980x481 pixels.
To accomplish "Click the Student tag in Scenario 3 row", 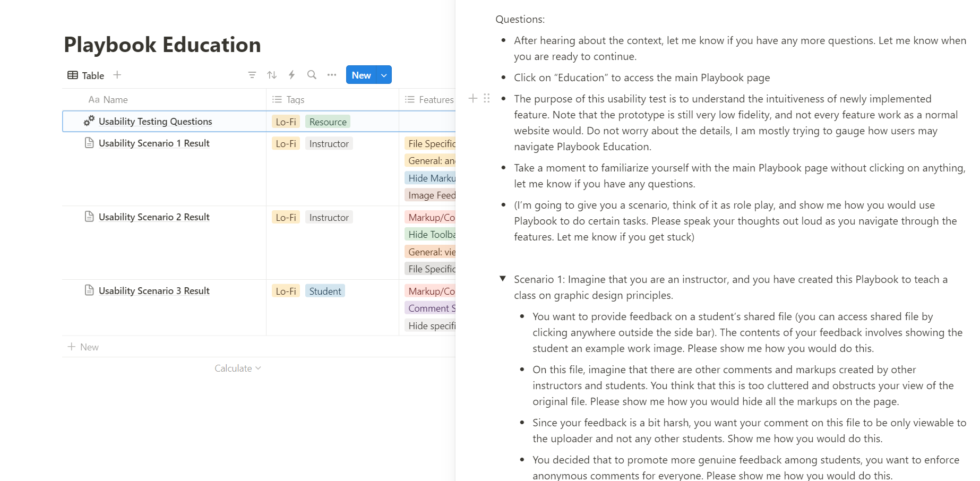I will pos(325,291).
